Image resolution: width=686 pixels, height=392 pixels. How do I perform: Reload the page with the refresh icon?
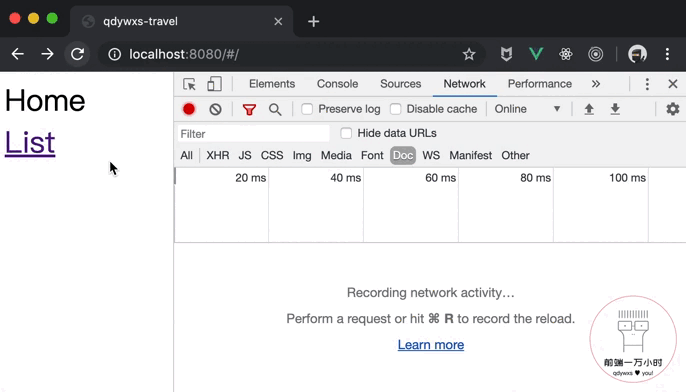coord(77,54)
